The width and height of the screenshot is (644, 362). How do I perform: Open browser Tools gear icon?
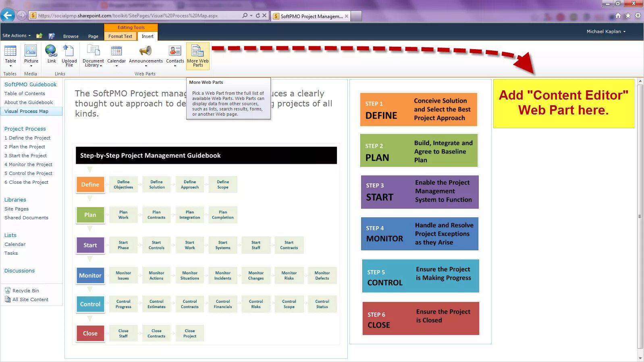click(638, 16)
